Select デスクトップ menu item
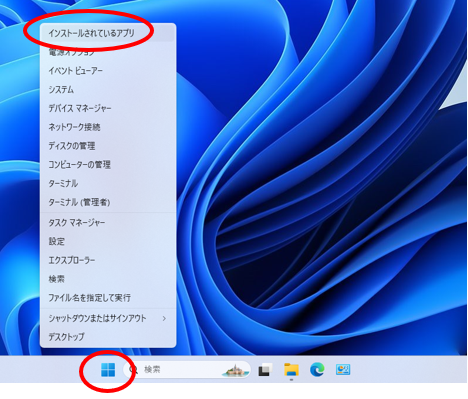The width and height of the screenshot is (468, 399). coord(108,337)
